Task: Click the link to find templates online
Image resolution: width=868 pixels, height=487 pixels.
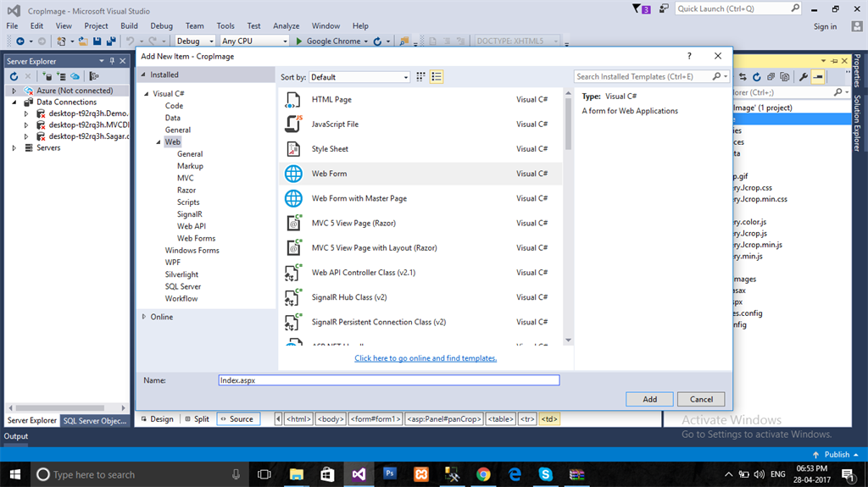Action: 426,358
